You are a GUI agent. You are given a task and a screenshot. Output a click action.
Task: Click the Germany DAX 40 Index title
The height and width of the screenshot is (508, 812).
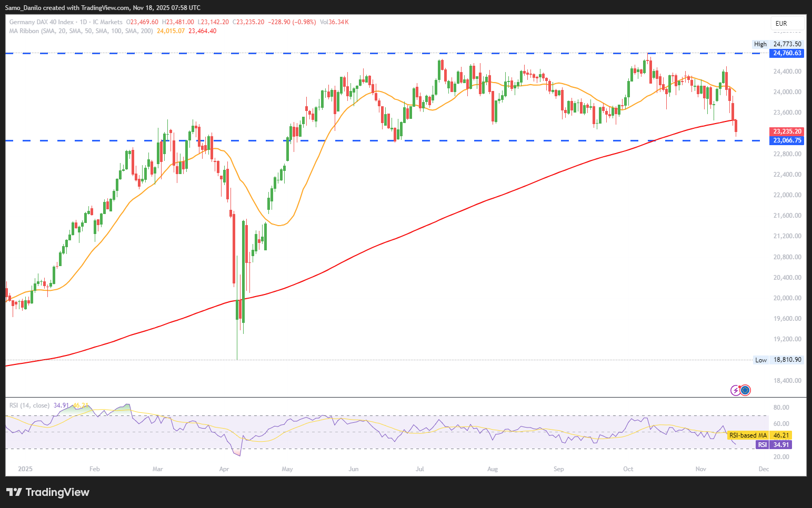click(x=42, y=22)
